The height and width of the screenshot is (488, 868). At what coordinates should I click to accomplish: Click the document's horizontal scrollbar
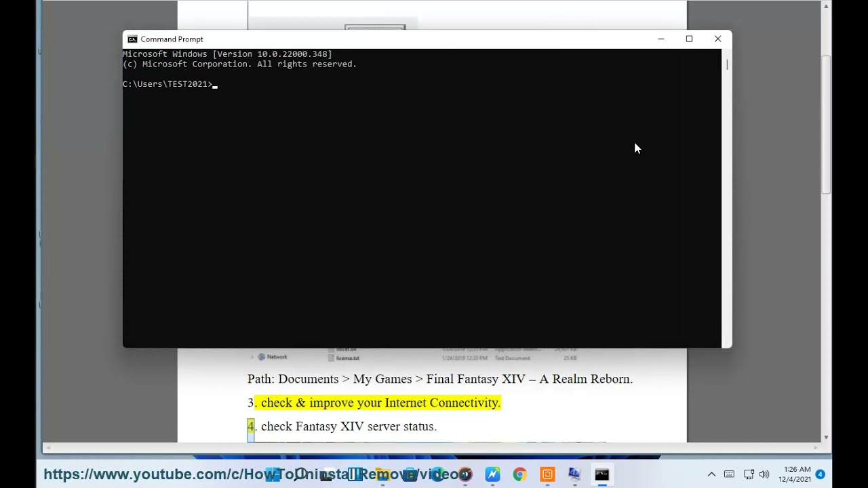tap(432, 448)
